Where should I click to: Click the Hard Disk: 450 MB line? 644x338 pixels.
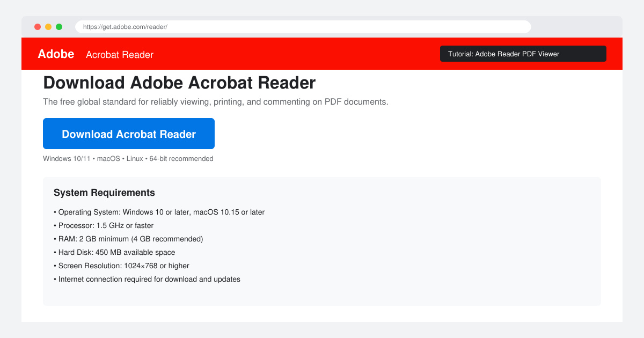tap(114, 253)
